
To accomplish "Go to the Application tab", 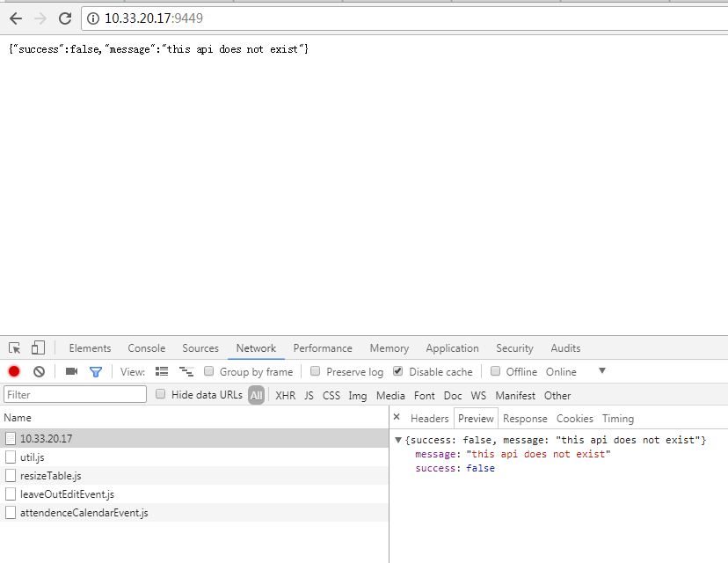I will [452, 348].
